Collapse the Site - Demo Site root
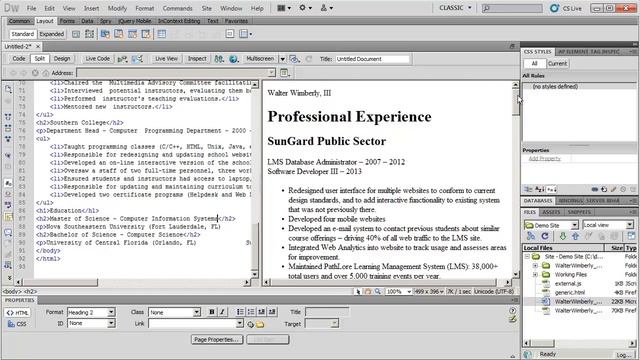 527,257
